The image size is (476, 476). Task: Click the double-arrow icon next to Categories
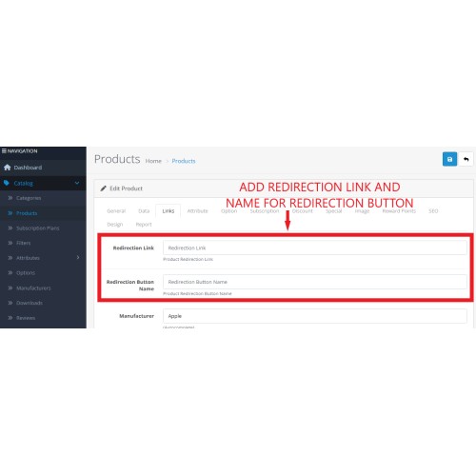10,198
